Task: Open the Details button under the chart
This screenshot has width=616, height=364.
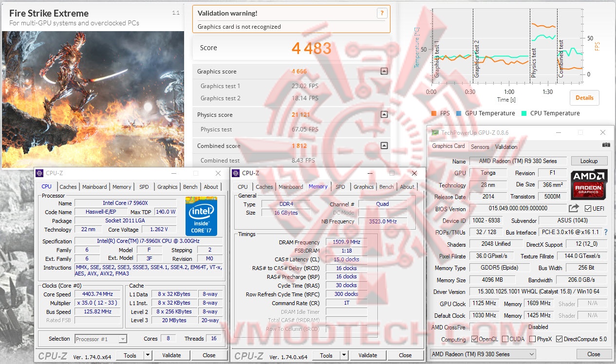Action: click(x=584, y=97)
